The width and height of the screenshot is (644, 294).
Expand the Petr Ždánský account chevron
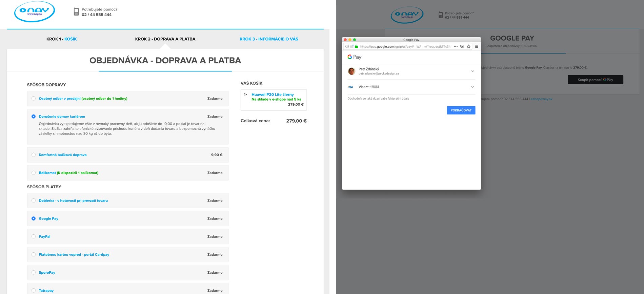point(472,71)
